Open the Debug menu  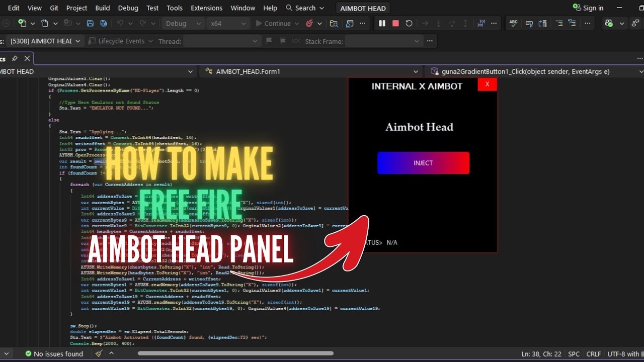click(x=128, y=8)
